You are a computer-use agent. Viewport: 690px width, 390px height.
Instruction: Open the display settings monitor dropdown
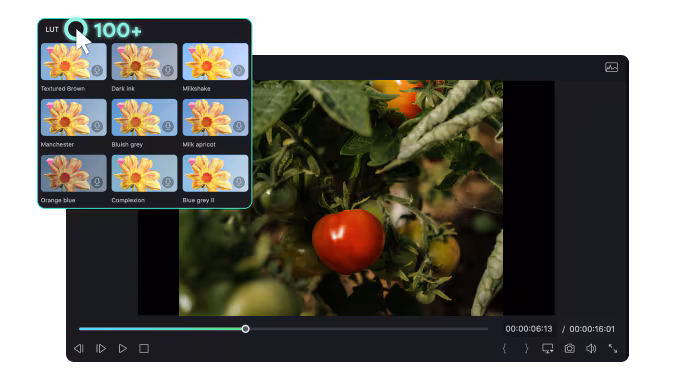point(547,349)
